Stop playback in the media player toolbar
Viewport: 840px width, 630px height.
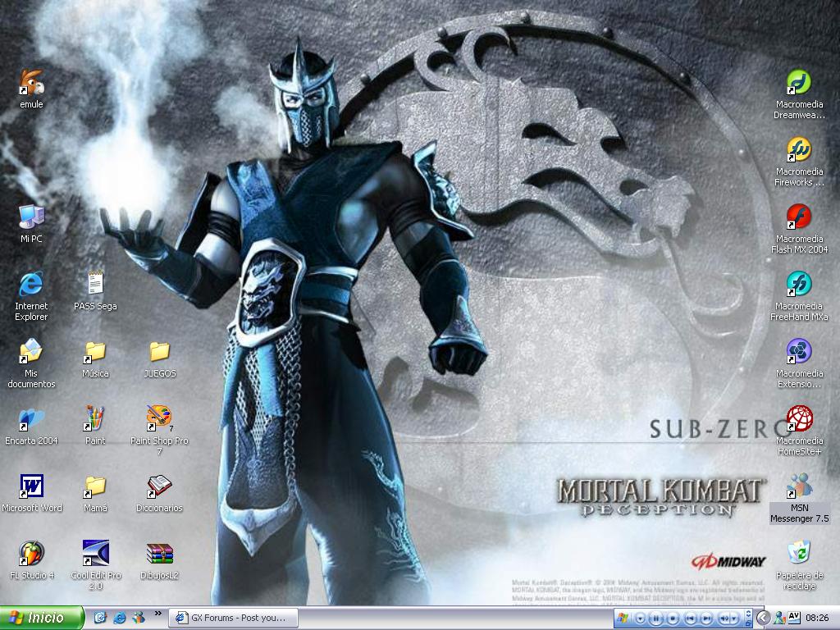click(x=673, y=619)
